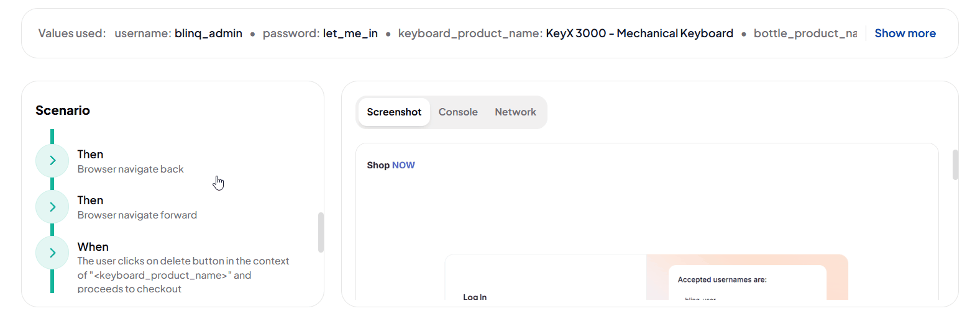Viewport: 980px width, 329px height.
Task: Expand the "Browser navigate back" step chevron
Action: click(x=52, y=161)
